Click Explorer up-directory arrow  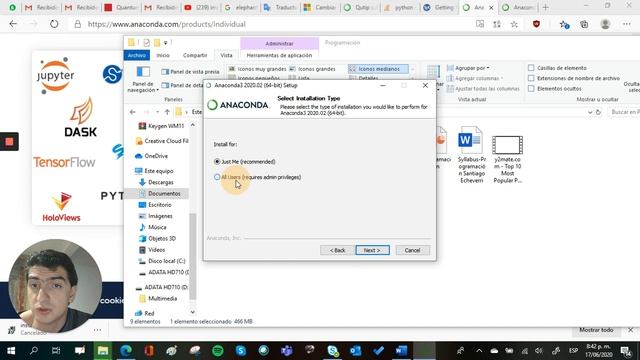tap(167, 112)
